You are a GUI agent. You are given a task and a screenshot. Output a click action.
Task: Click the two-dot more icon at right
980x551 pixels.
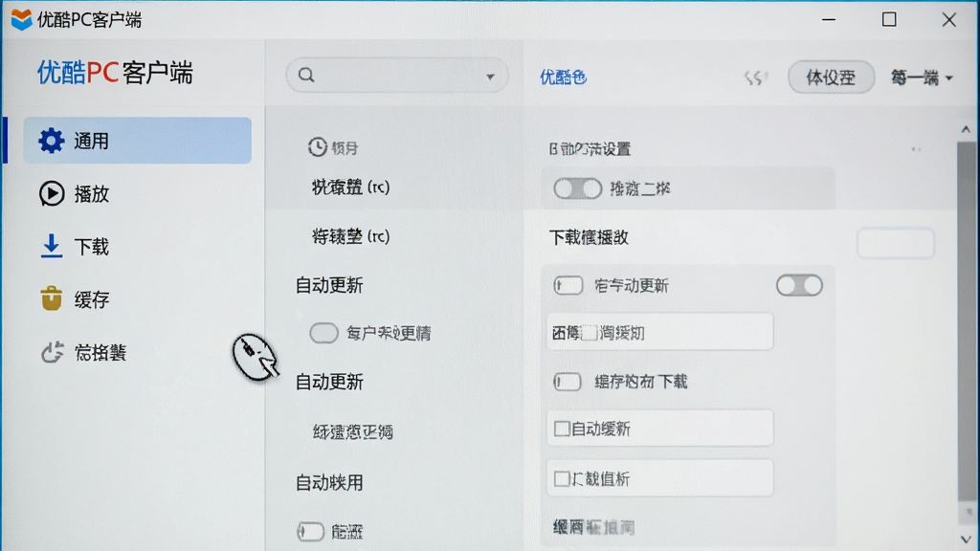[916, 149]
